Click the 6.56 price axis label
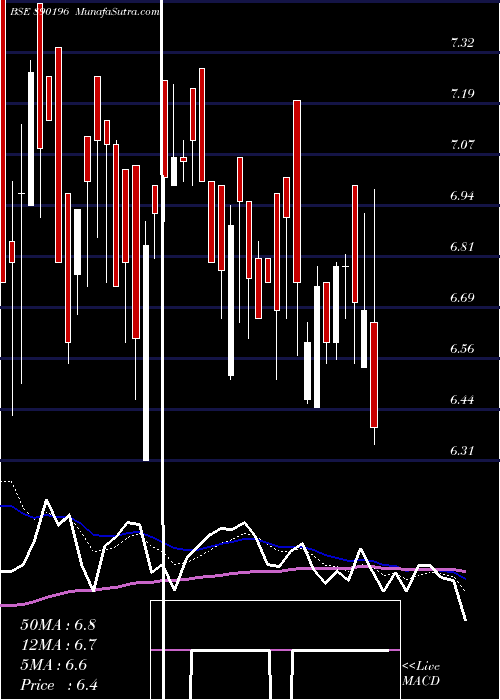 click(462, 348)
